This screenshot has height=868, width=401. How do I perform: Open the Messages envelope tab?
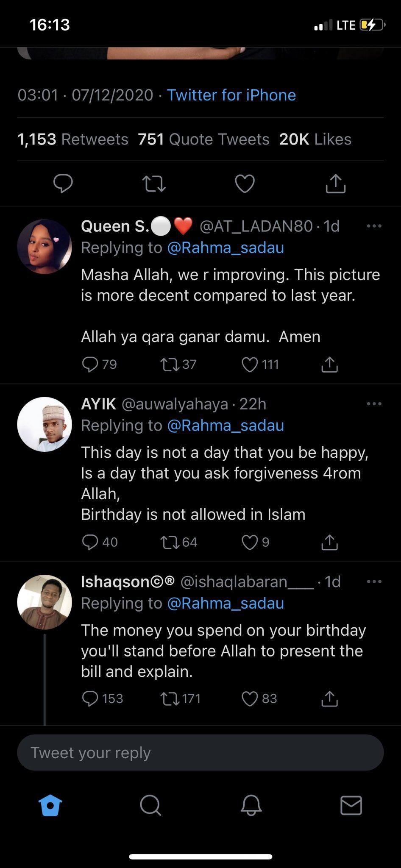coord(351,805)
